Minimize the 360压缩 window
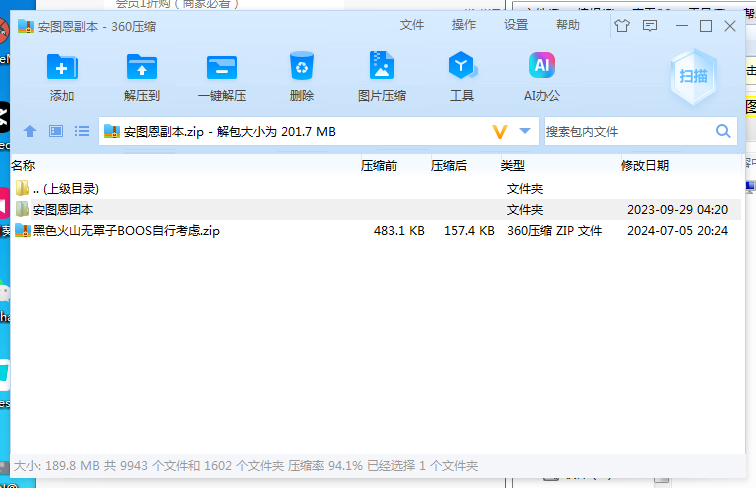This screenshot has width=756, height=488. (682, 26)
